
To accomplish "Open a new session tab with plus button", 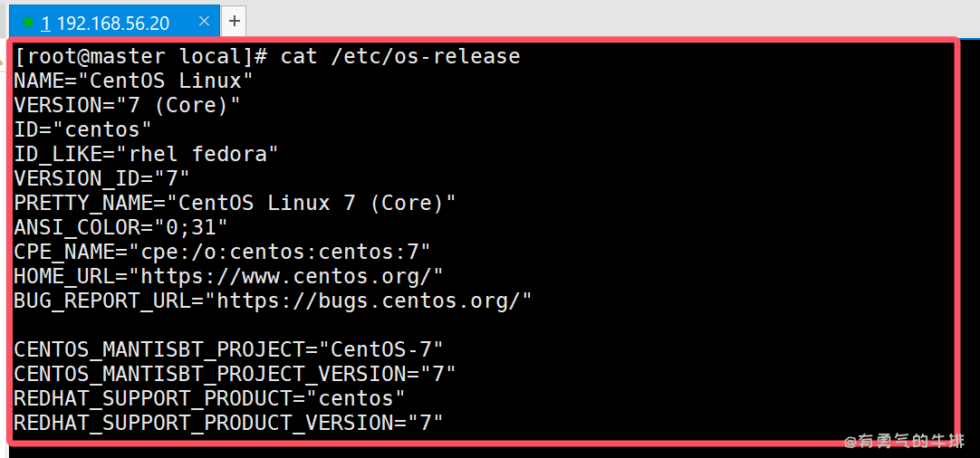I will pos(234,21).
